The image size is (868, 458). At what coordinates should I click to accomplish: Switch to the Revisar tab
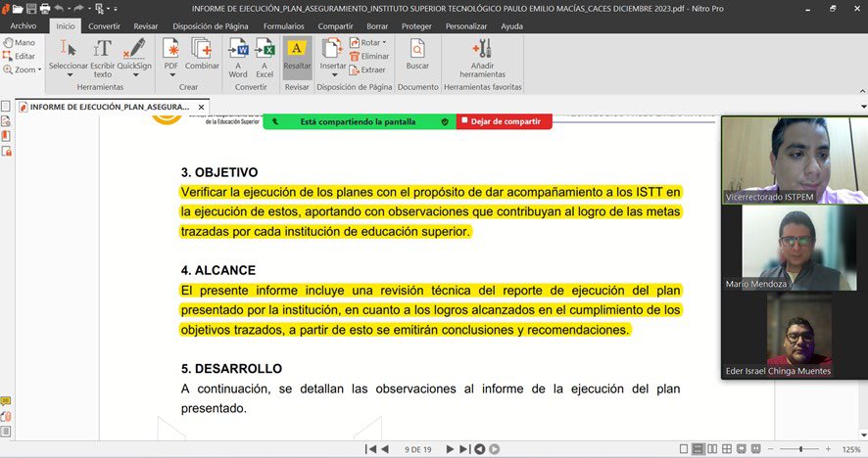point(146,26)
